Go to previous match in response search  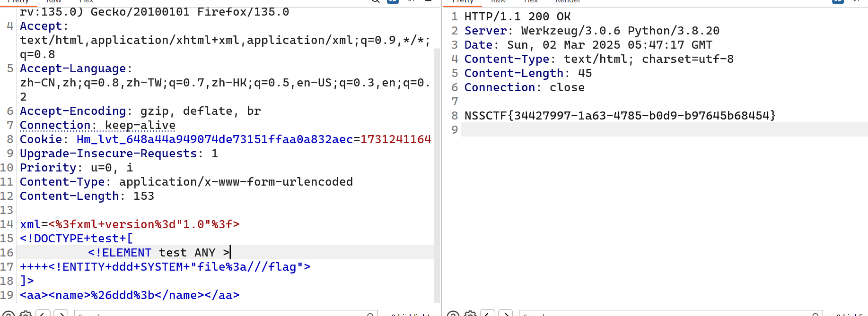click(x=488, y=314)
